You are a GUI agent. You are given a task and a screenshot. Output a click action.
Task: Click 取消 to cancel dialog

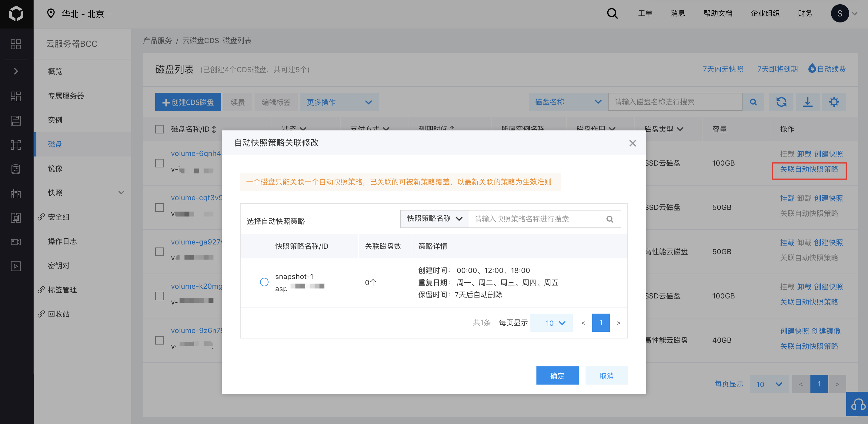coord(606,375)
